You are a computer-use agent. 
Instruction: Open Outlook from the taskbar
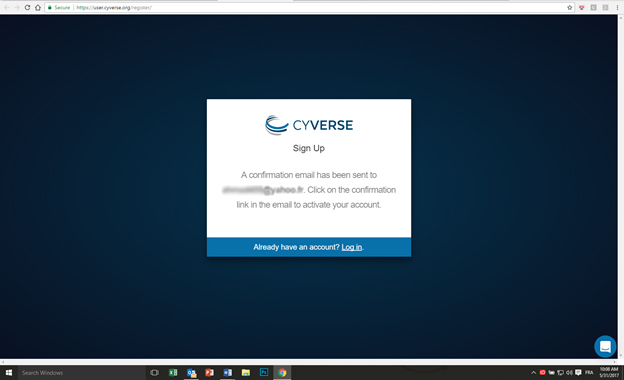191,373
